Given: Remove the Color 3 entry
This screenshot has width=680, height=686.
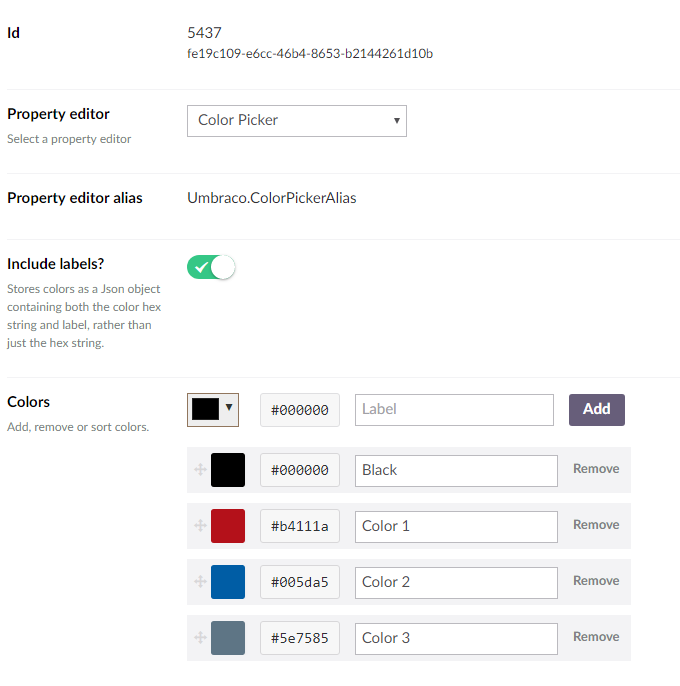Looking at the screenshot, I should (x=596, y=637).
